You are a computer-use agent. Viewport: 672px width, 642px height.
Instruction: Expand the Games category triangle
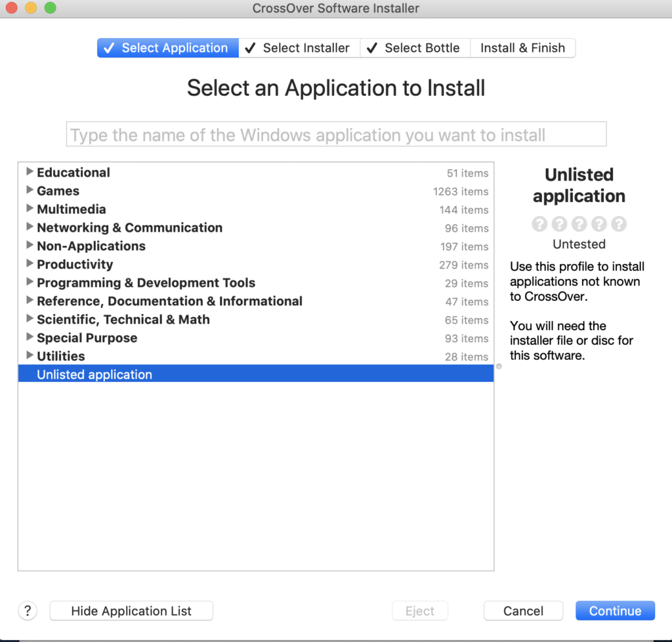[29, 190]
